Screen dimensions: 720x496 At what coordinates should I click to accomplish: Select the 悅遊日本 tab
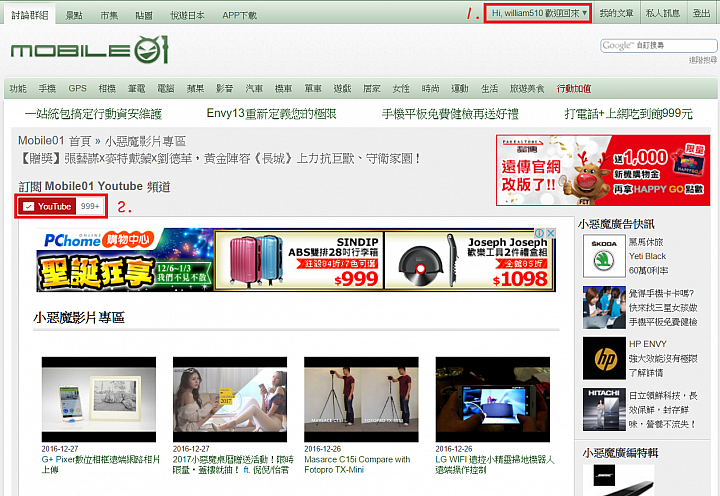[187, 16]
